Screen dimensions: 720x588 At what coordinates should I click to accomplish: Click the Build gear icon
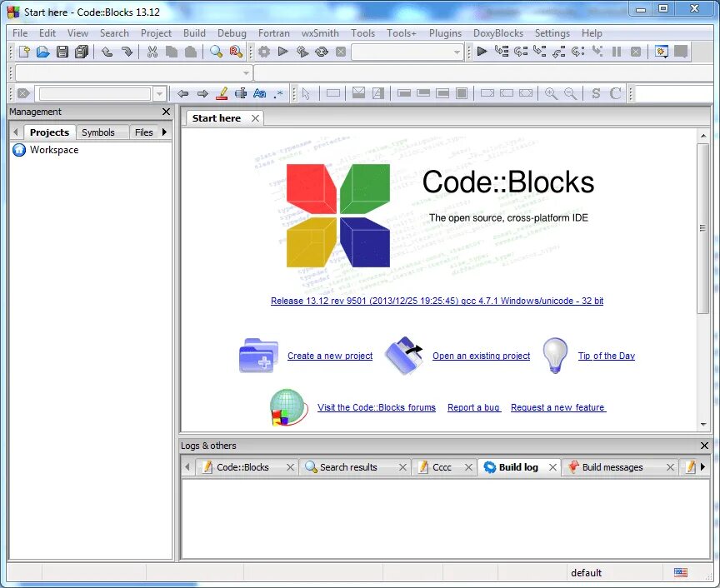pos(264,52)
